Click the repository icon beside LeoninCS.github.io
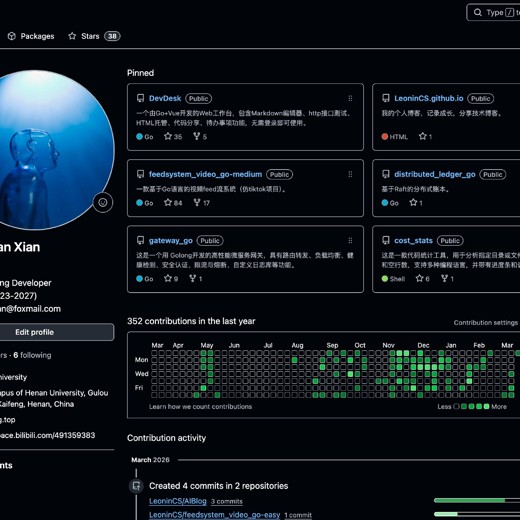This screenshot has width=520, height=520. tap(386, 98)
